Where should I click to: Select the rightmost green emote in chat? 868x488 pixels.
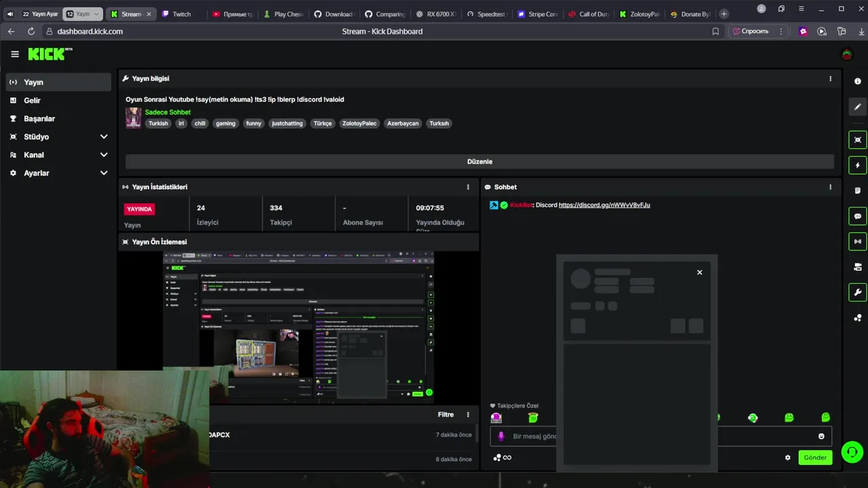point(825,418)
